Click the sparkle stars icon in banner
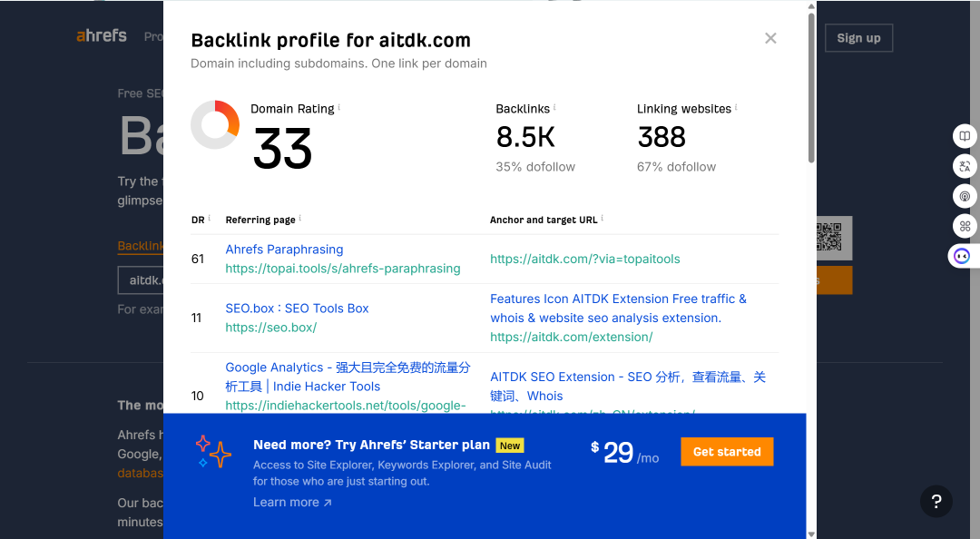 [x=213, y=452]
